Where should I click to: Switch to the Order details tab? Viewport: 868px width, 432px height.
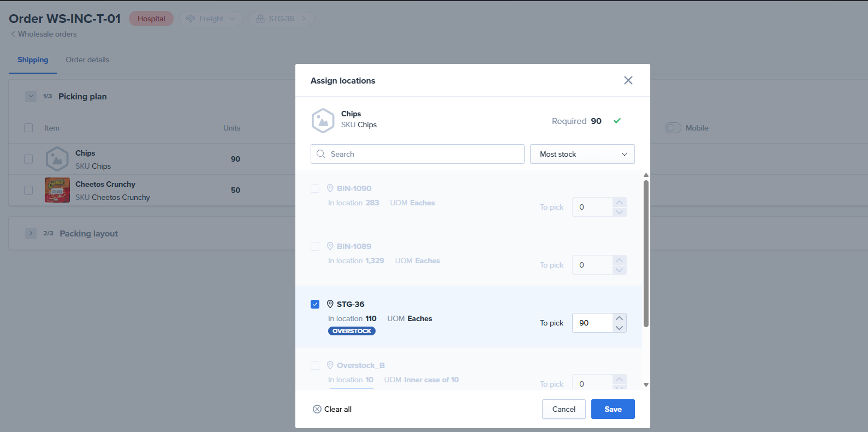coord(87,60)
